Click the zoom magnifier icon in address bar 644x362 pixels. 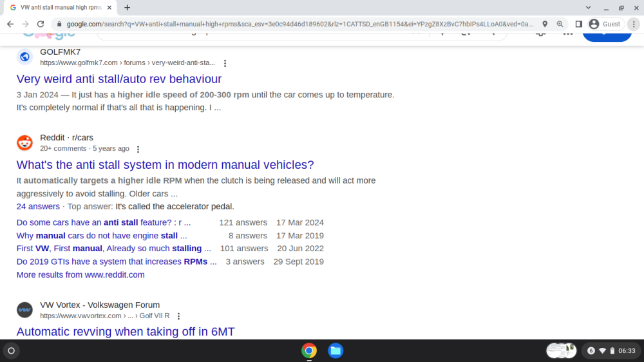[x=560, y=24]
